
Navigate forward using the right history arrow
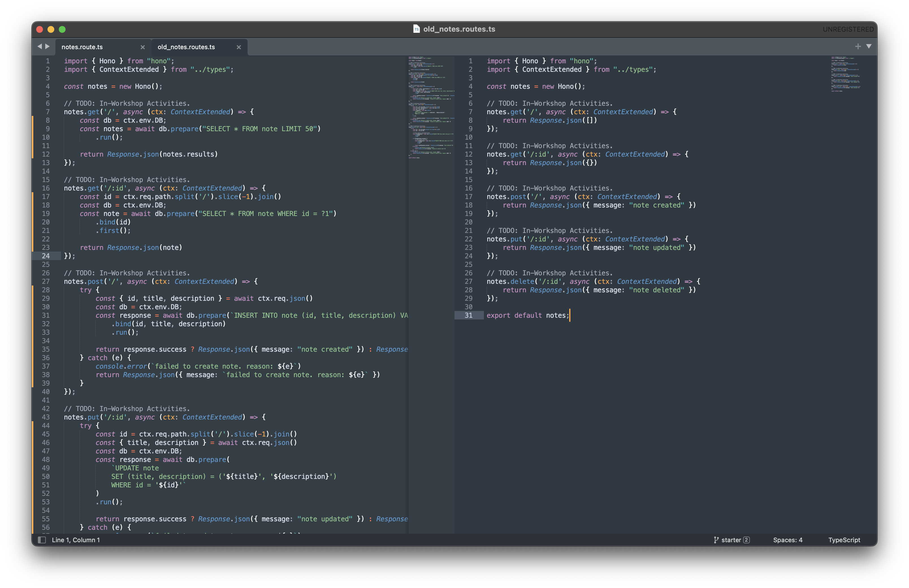tap(48, 47)
